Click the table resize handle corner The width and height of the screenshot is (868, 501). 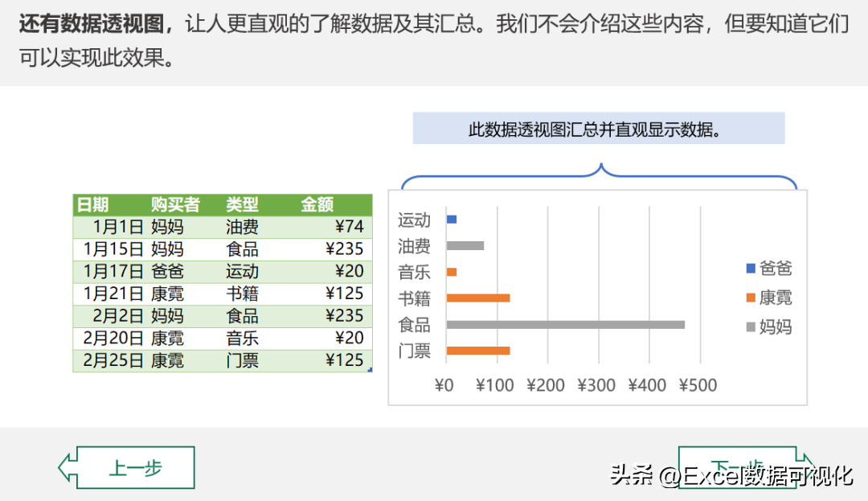coord(370,369)
